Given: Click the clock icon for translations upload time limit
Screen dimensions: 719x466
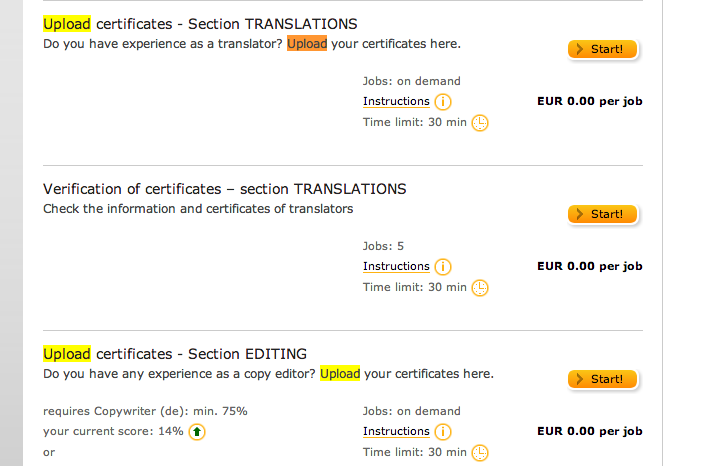Looking at the screenshot, I should pyautogui.click(x=480, y=122).
